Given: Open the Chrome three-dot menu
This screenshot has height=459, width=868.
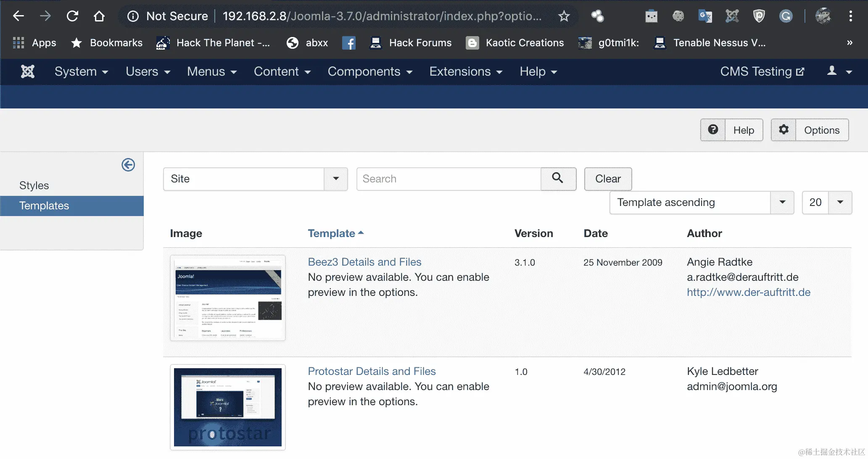Looking at the screenshot, I should coord(850,16).
